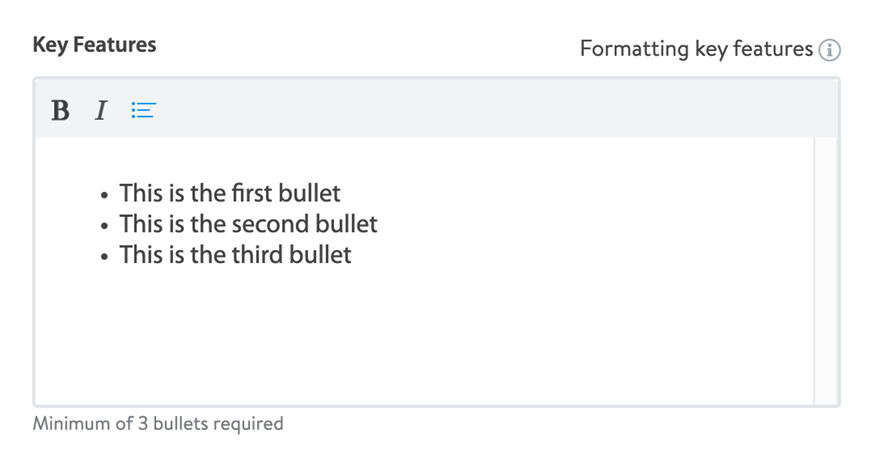Place cursor at end of "This is the third bullet"
The height and width of the screenshot is (463, 875).
pos(352,254)
